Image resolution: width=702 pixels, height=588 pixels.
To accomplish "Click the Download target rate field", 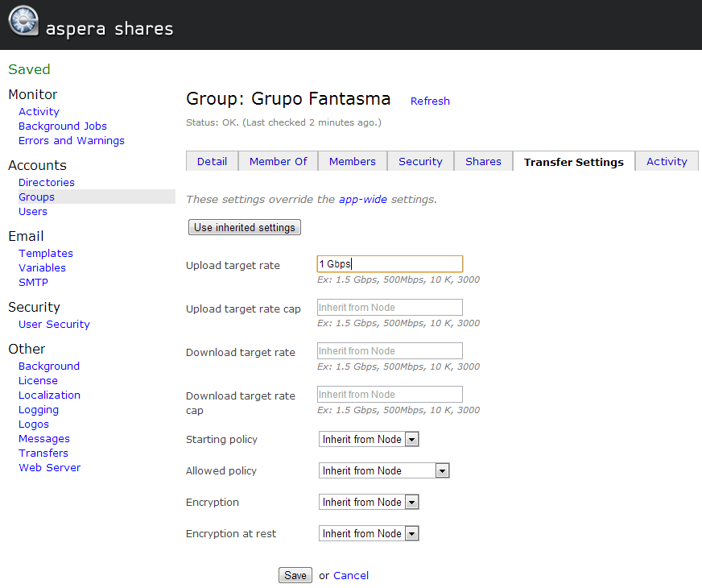I will [390, 350].
